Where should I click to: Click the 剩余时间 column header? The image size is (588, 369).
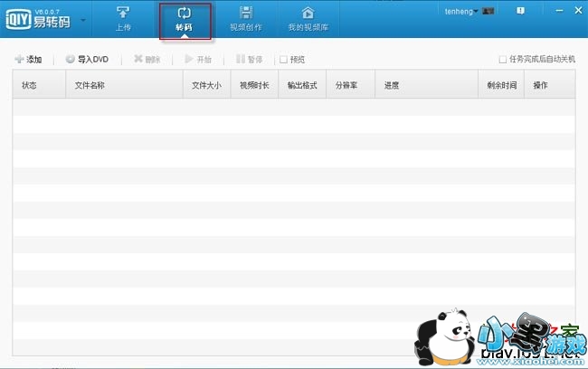tap(501, 85)
